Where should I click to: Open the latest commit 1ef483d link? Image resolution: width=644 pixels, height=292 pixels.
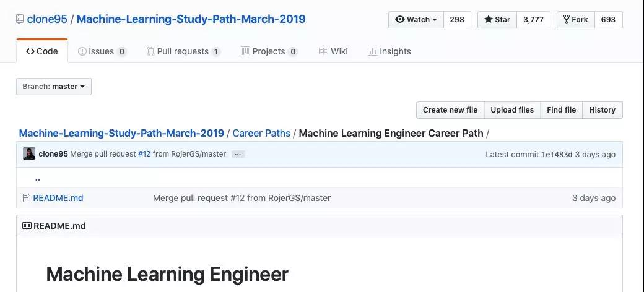(557, 154)
